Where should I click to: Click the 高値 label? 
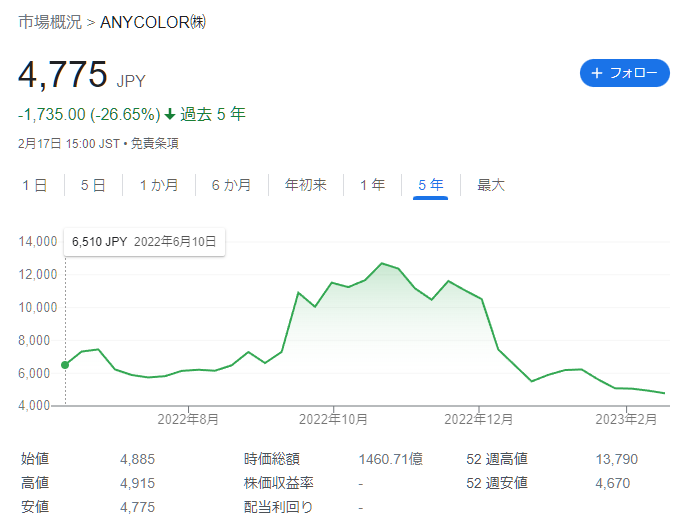35,483
